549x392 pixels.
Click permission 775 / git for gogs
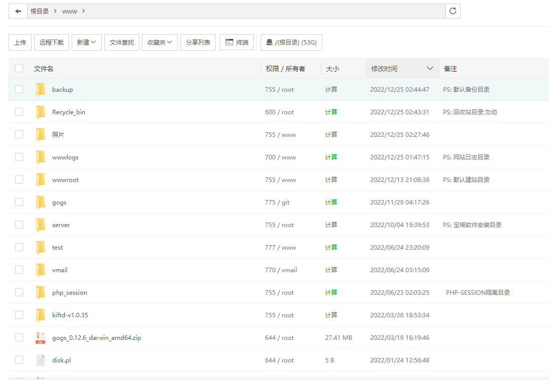click(x=277, y=203)
